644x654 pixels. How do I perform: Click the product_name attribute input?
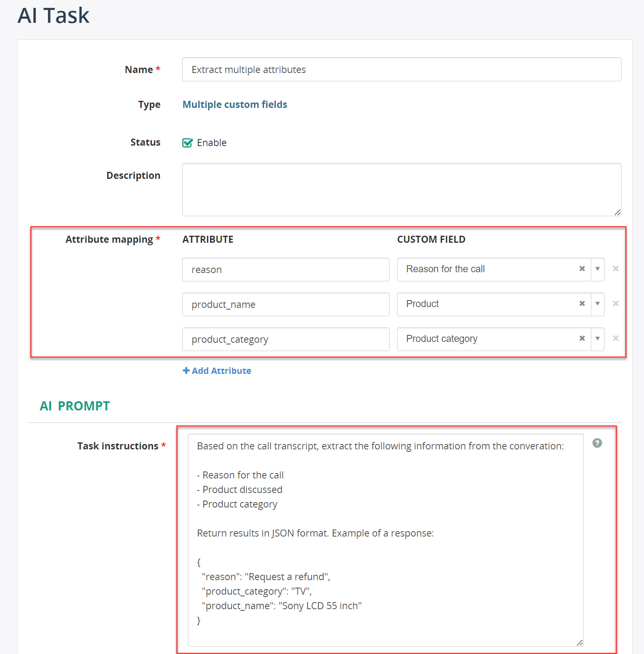pos(286,305)
